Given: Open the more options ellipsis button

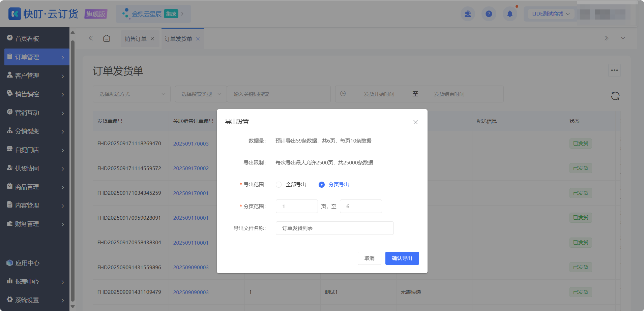Looking at the screenshot, I should 614,70.
